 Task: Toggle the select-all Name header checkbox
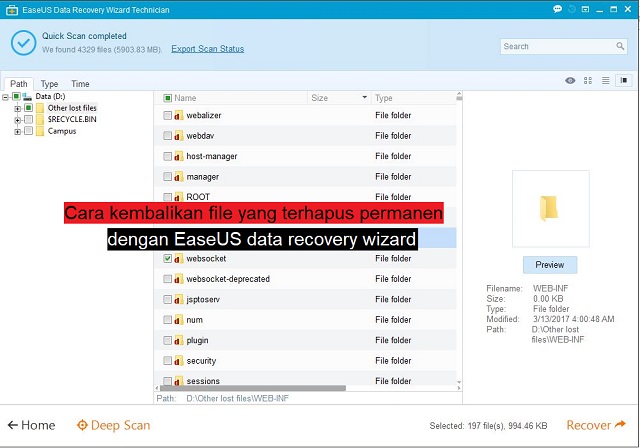click(x=167, y=98)
